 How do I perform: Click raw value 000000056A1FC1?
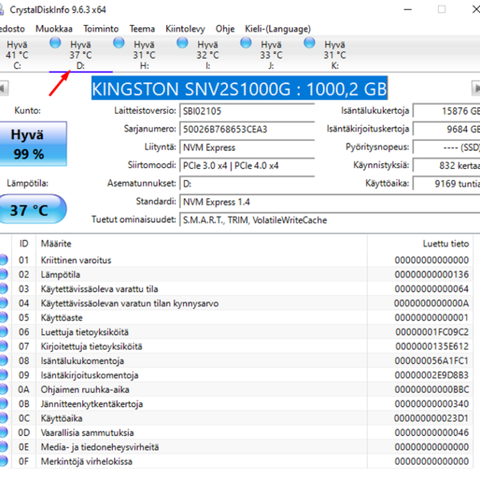432,360
